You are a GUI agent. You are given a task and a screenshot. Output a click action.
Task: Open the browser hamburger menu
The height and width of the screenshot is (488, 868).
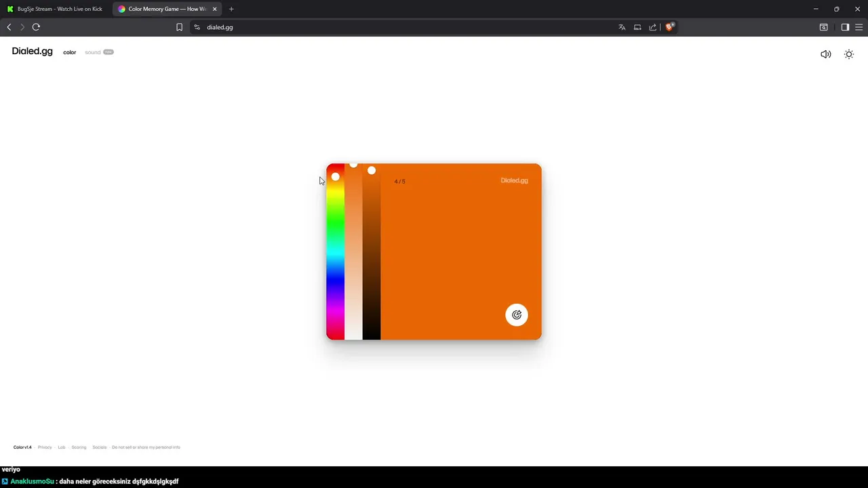click(859, 27)
